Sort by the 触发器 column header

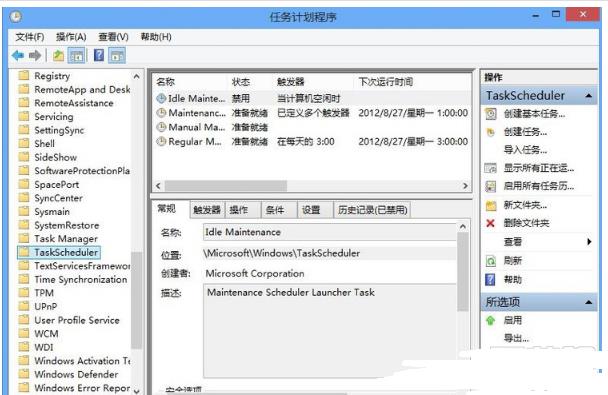point(291,82)
